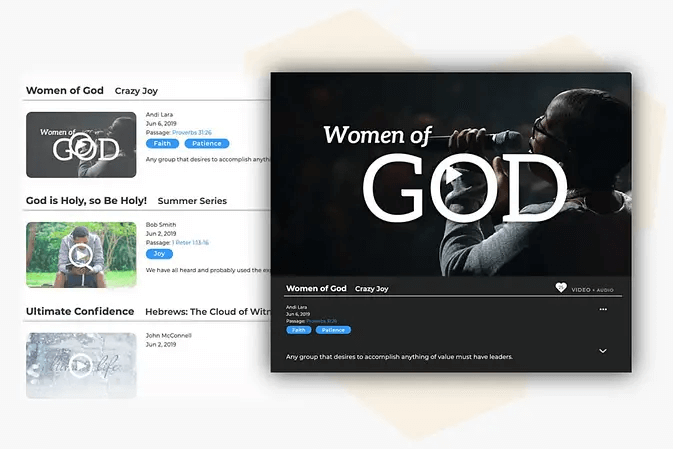This screenshot has width=673, height=449.
Task: Click the Patience tag in dark player panel
Action: (x=333, y=330)
